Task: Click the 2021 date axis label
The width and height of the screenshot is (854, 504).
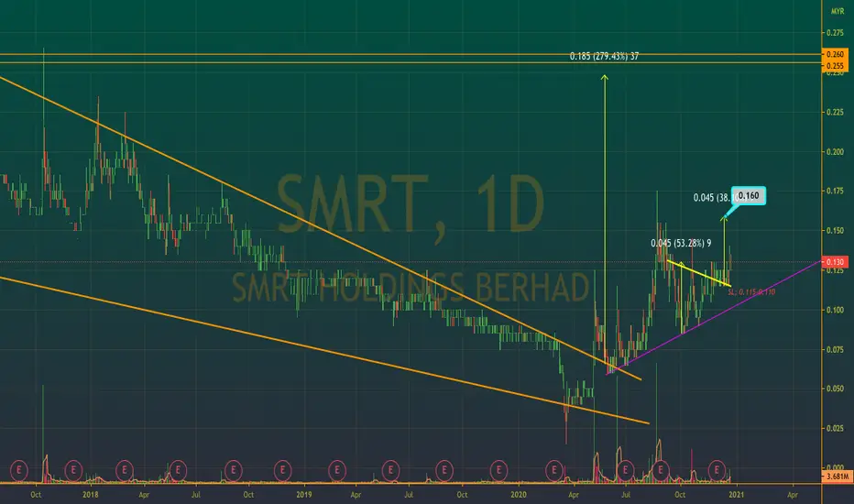Action: (x=736, y=495)
